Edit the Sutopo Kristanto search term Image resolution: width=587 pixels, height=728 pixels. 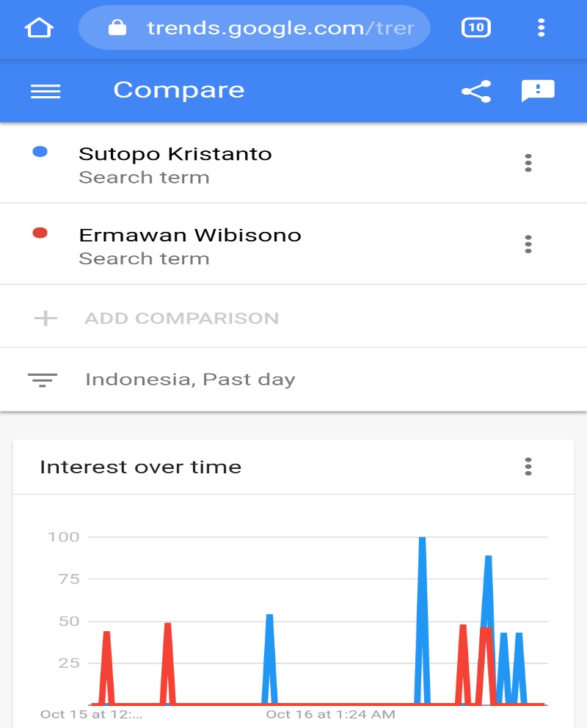pyautogui.click(x=175, y=154)
